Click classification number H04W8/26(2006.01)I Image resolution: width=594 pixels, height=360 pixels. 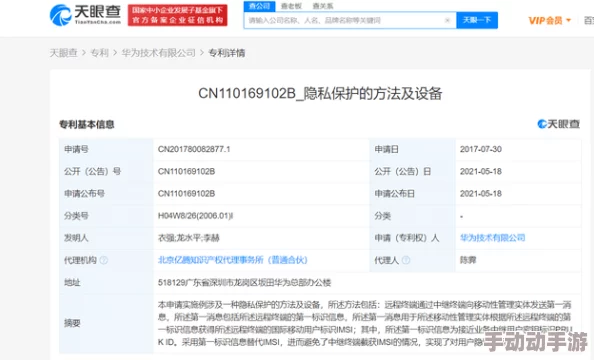click(x=195, y=216)
